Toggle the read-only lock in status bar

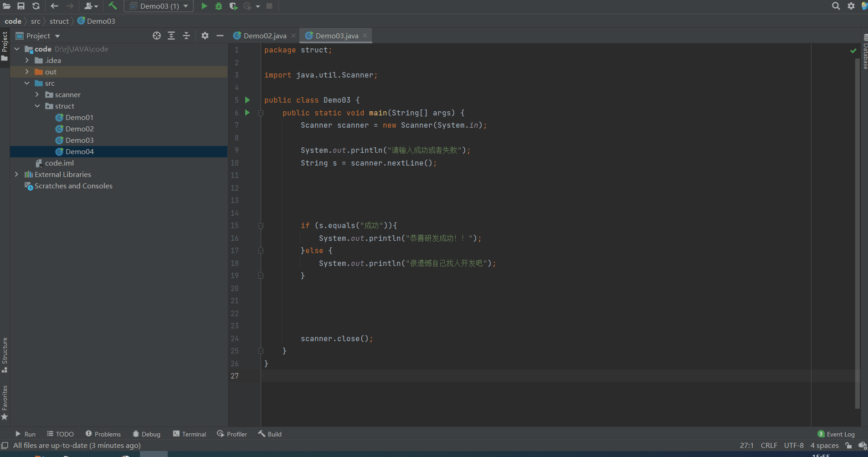(848, 446)
